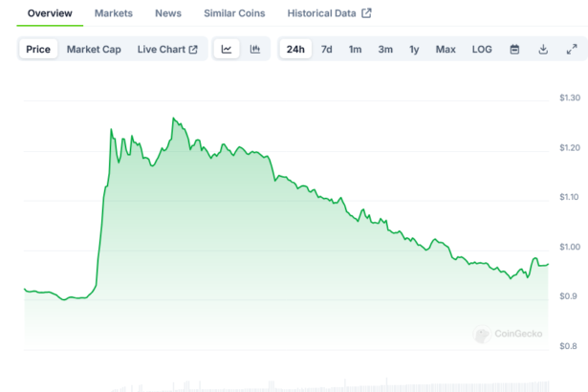
Task: Show Max time range
Action: (446, 49)
